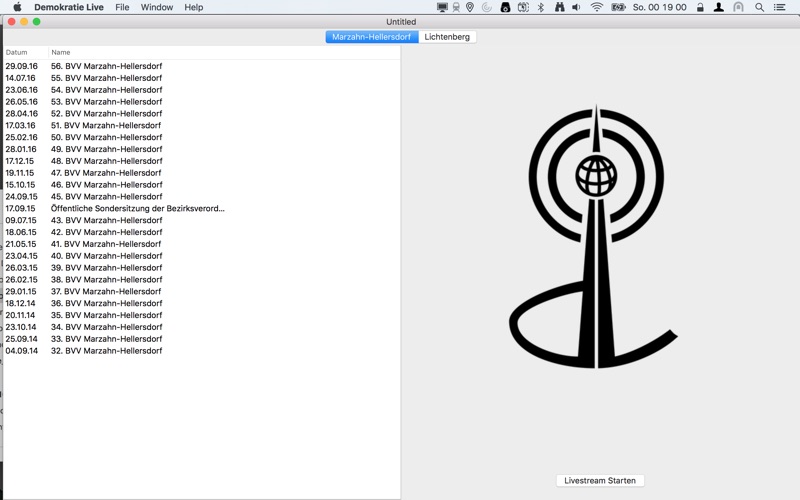This screenshot has height=500, width=800.
Task: Open the Bluetooth menu bar icon
Action: [541, 7]
